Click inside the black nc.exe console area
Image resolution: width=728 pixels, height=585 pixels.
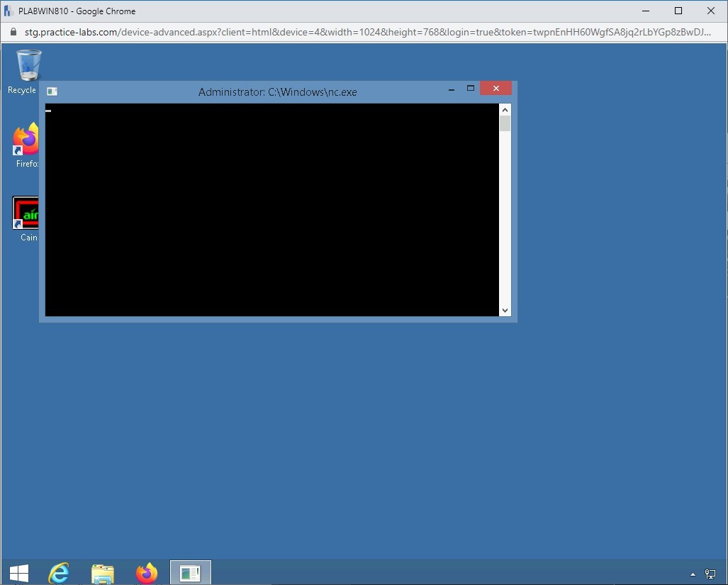pos(272,210)
